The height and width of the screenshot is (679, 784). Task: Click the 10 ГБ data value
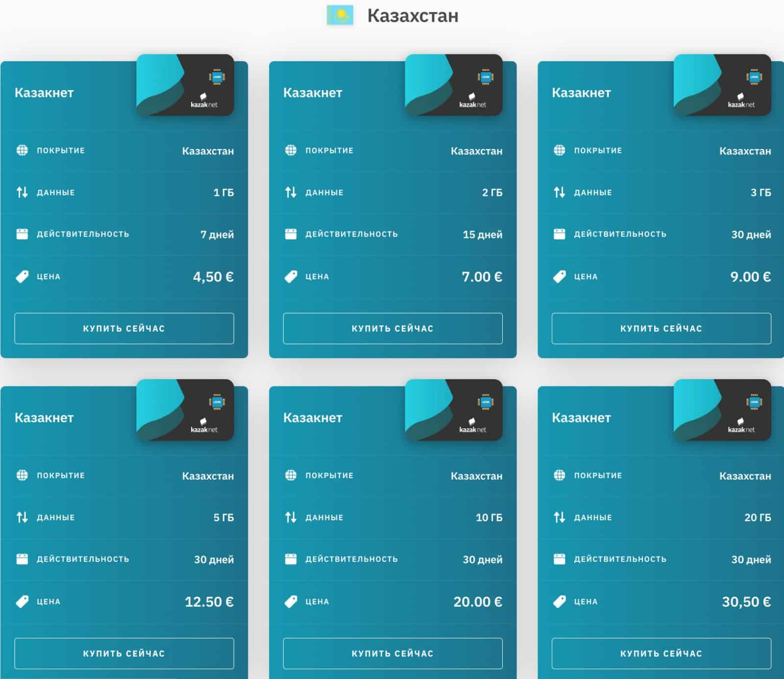pos(489,517)
